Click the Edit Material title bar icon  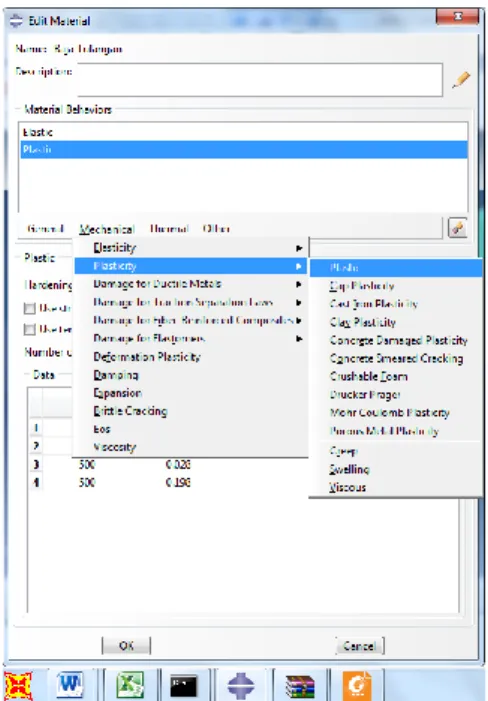[x=17, y=21]
